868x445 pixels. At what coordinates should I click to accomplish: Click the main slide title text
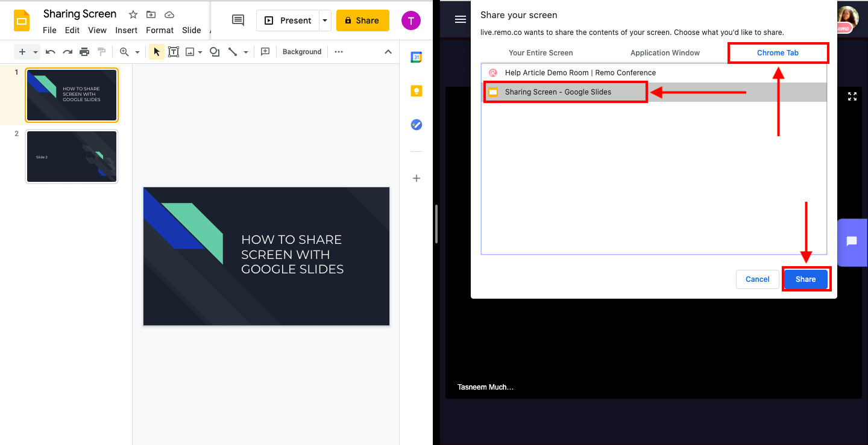pyautogui.click(x=292, y=254)
